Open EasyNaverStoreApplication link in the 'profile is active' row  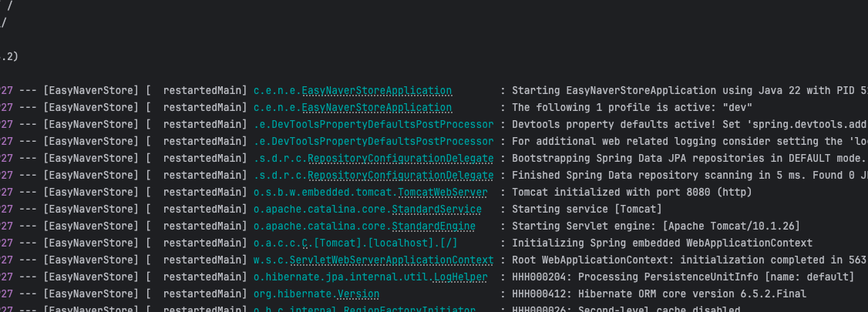click(x=376, y=107)
